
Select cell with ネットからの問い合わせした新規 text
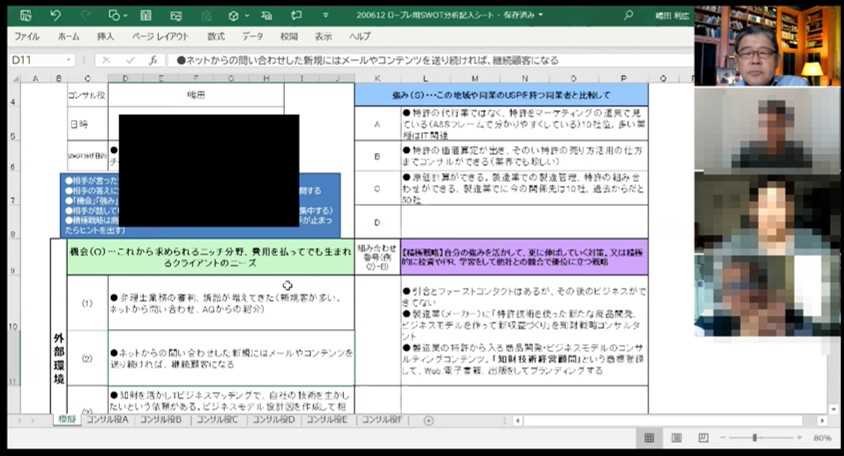[231, 358]
